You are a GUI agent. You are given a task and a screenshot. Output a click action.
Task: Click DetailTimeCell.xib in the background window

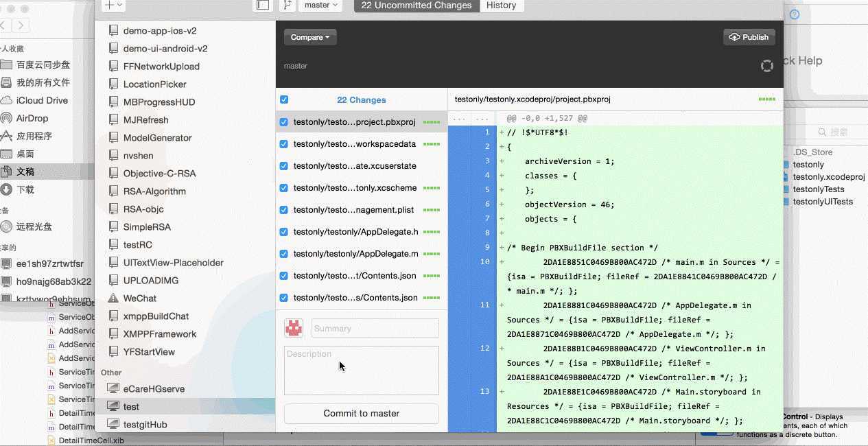91,441
